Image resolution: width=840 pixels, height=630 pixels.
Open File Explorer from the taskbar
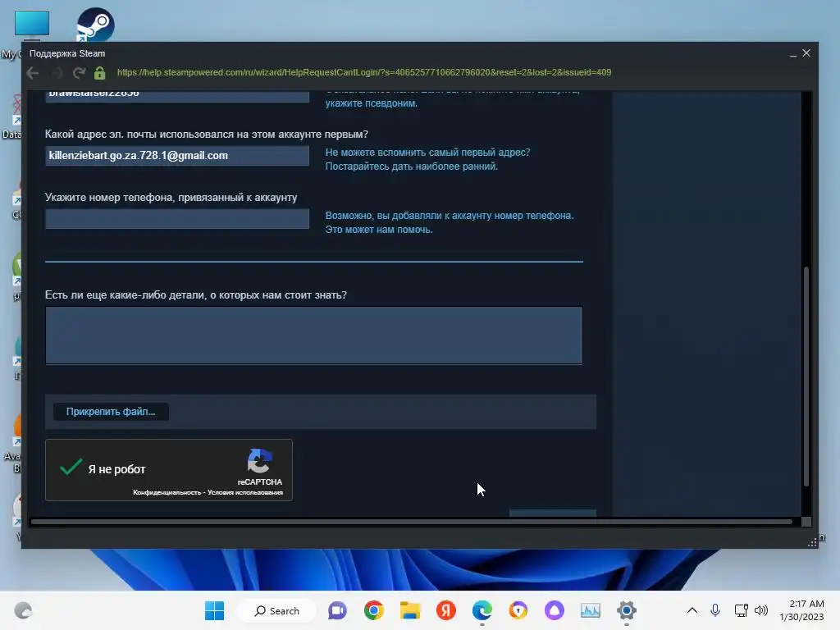(410, 610)
